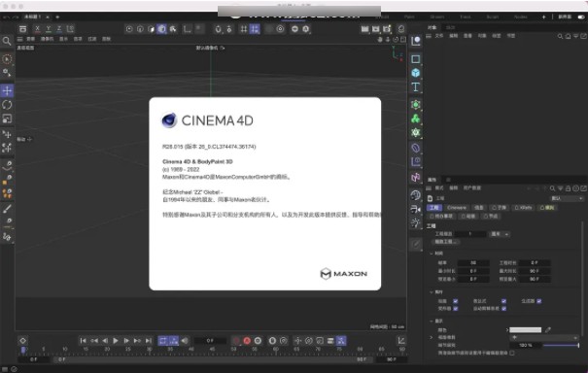Click the 缩放工程 scale project button
This screenshot has width=588, height=373.
pos(446,242)
